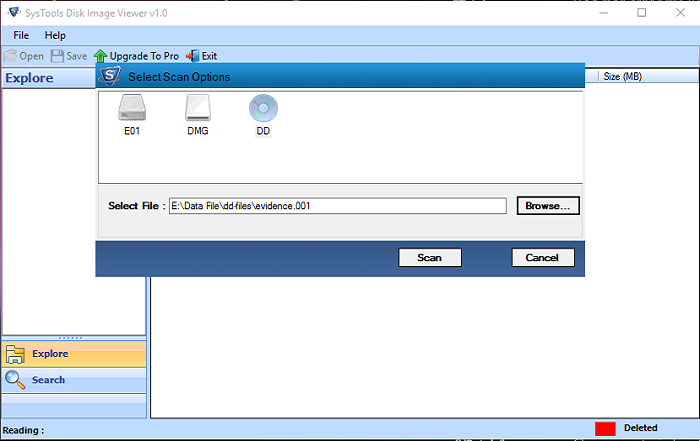Click the "Select File :" label

click(x=137, y=206)
